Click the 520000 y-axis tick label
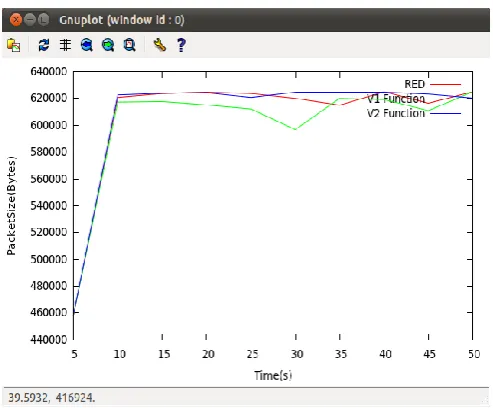 tap(49, 232)
